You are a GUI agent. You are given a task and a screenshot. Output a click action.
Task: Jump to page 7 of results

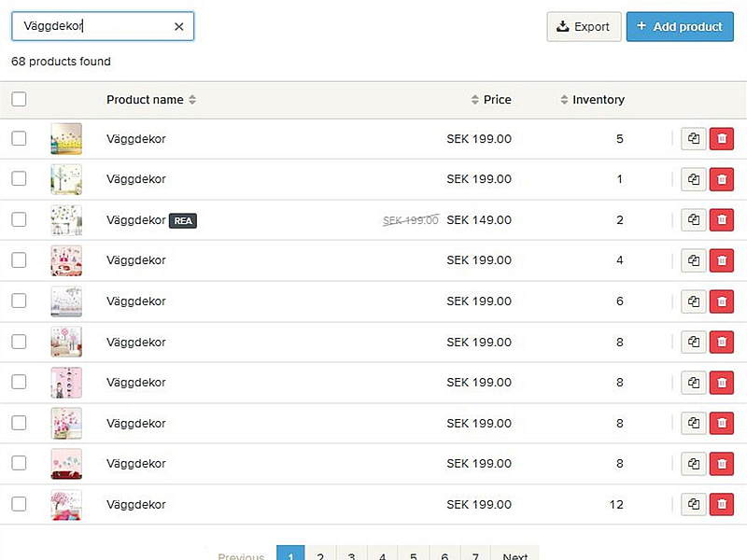[x=475, y=555]
